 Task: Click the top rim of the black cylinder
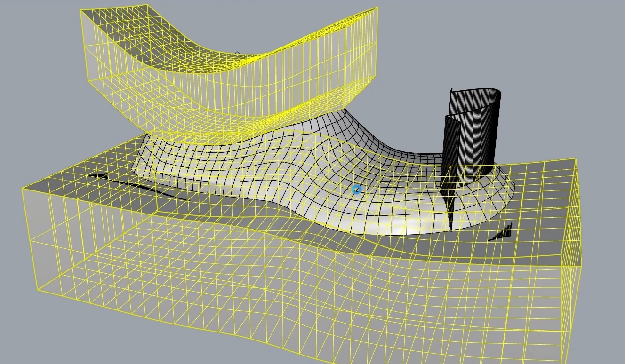475,90
